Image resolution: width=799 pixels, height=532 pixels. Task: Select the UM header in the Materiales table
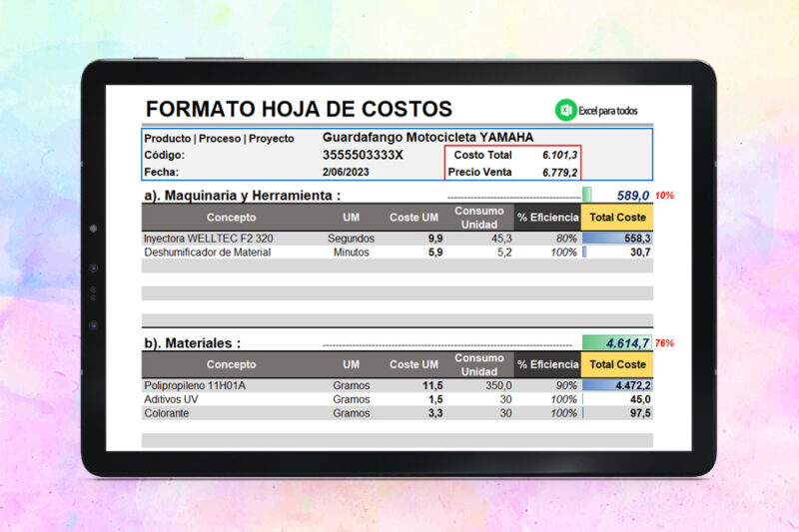click(351, 364)
